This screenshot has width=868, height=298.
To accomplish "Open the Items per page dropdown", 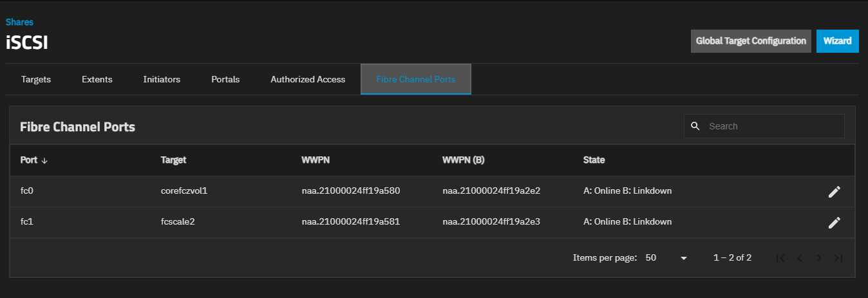I will tap(667, 258).
